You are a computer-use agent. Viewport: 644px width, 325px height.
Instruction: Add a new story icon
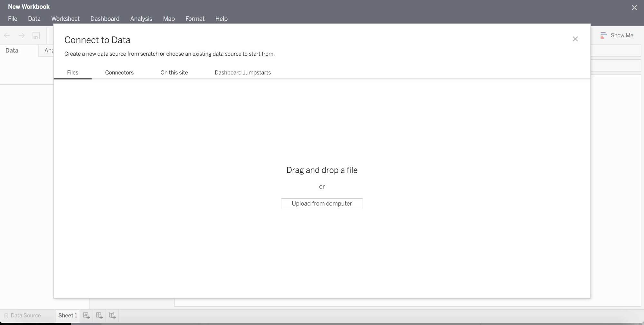click(x=112, y=316)
